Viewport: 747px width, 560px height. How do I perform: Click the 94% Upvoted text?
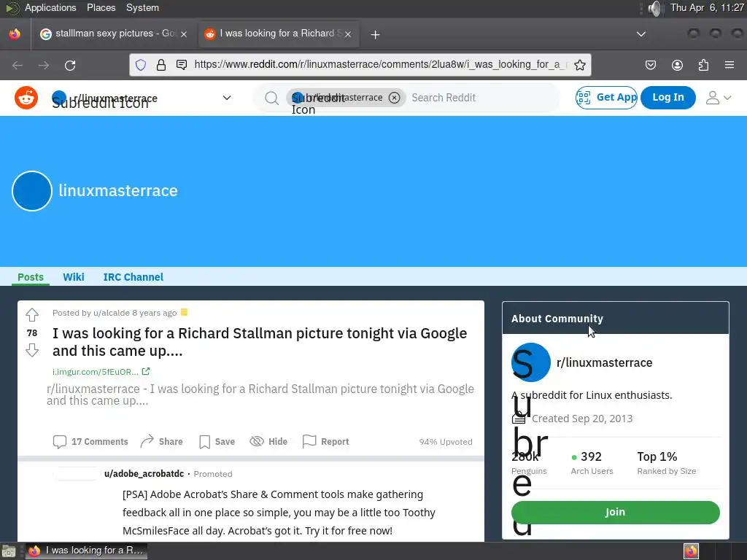pyautogui.click(x=446, y=442)
